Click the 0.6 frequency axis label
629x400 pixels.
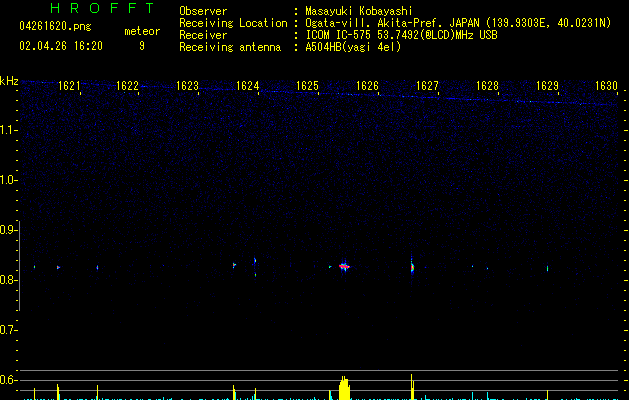click(8, 380)
